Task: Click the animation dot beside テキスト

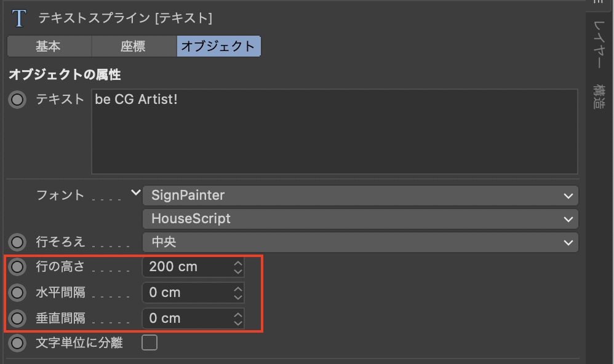Action: (x=18, y=99)
